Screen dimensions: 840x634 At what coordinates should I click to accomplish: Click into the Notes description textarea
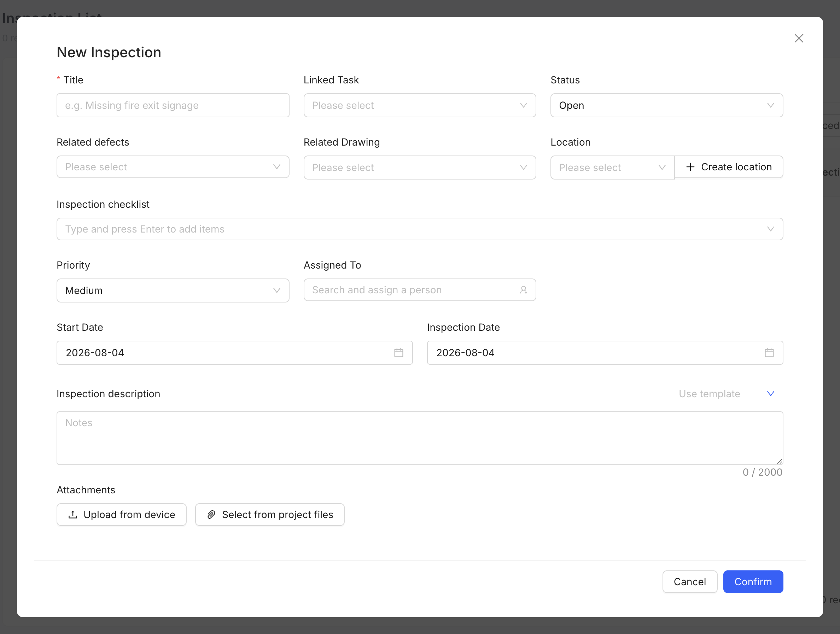[x=420, y=439]
